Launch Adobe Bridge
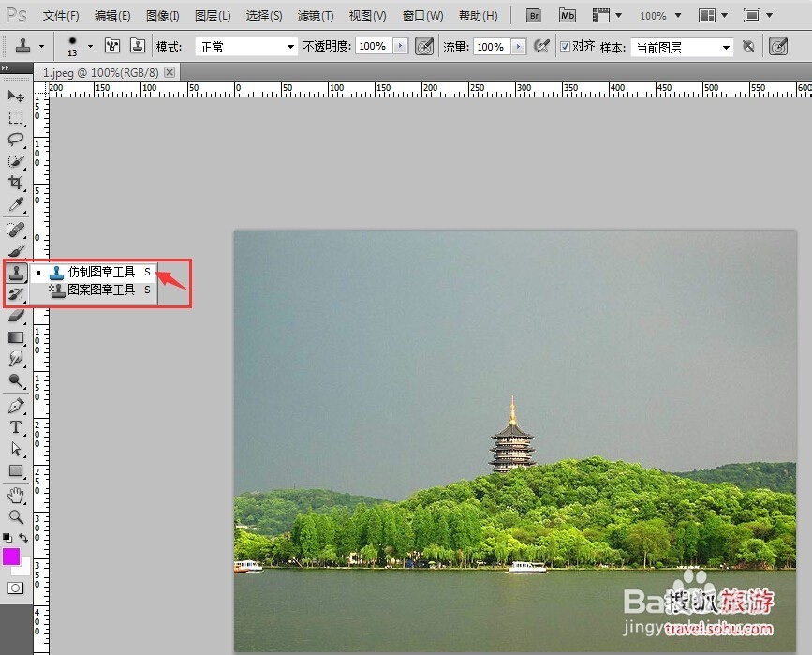812x655 pixels. pyautogui.click(x=534, y=16)
